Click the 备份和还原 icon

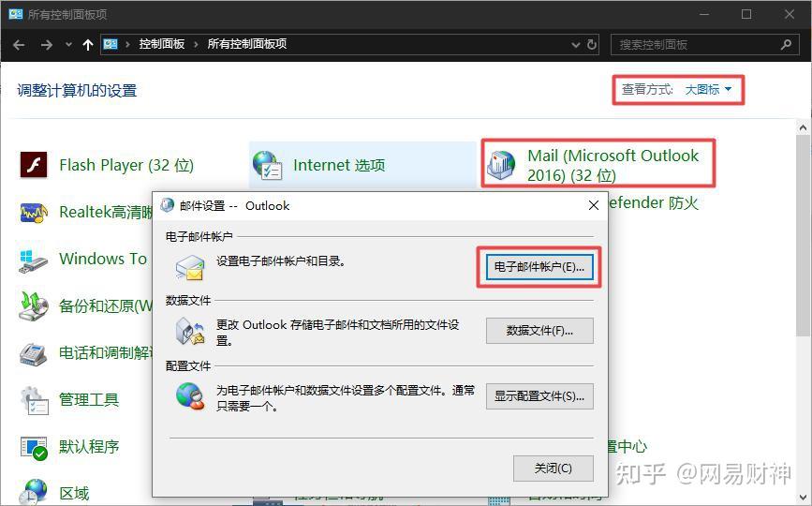tap(33, 306)
